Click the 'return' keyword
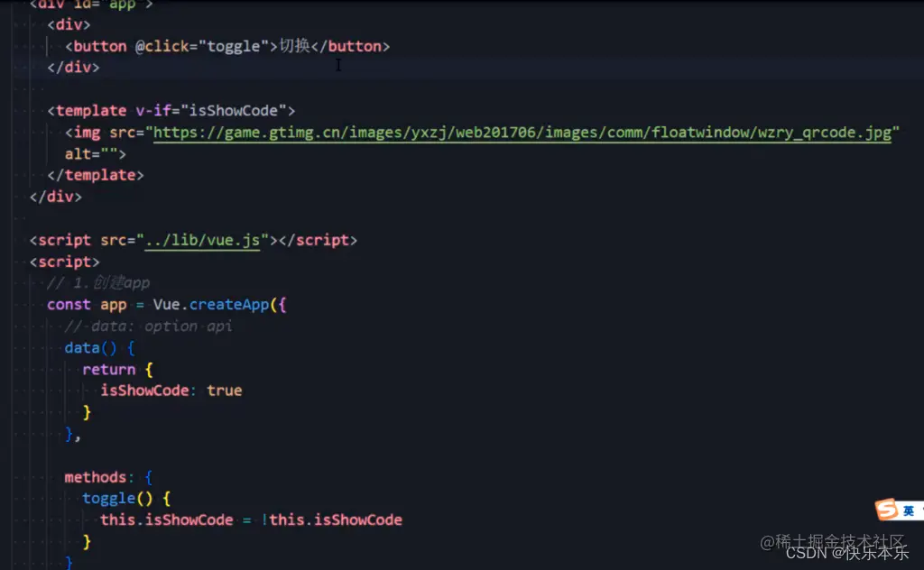The height and width of the screenshot is (570, 924). 109,370
